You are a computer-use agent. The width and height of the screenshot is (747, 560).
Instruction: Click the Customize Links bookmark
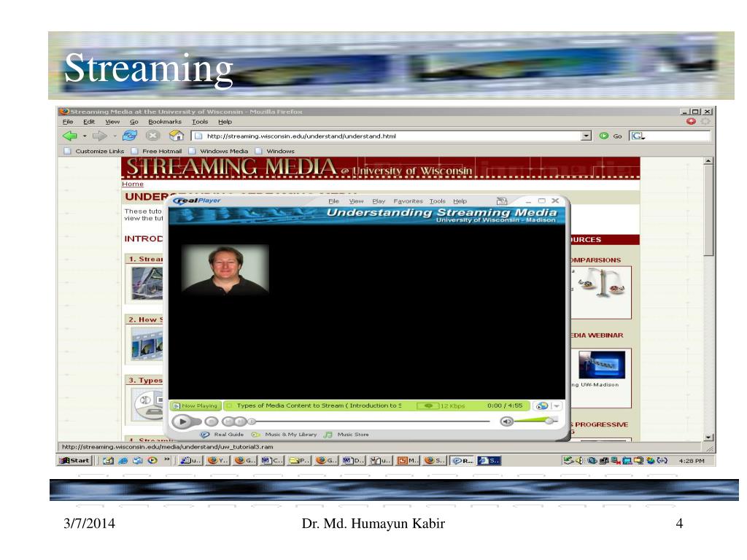[94, 152]
